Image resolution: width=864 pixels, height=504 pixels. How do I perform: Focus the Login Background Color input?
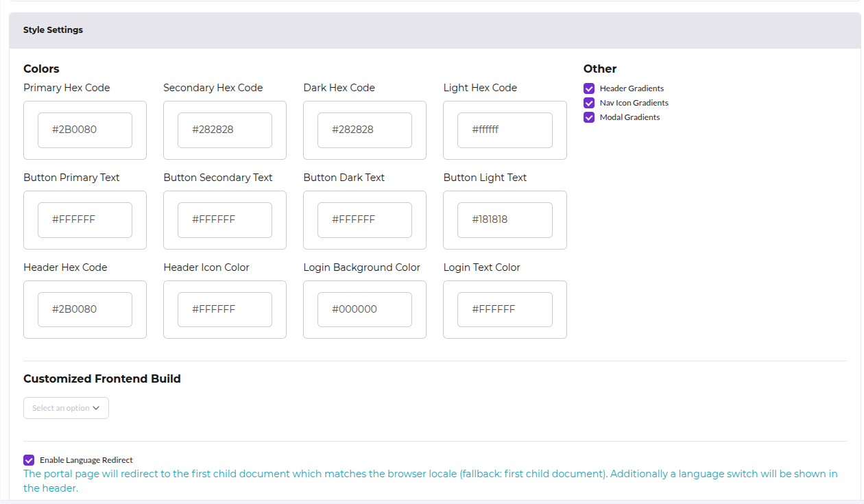pos(365,310)
